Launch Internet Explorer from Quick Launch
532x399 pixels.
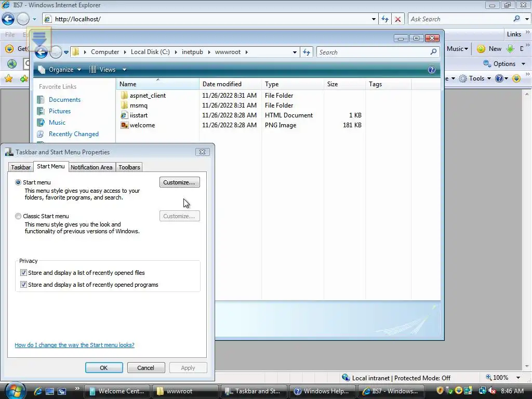tap(37, 391)
